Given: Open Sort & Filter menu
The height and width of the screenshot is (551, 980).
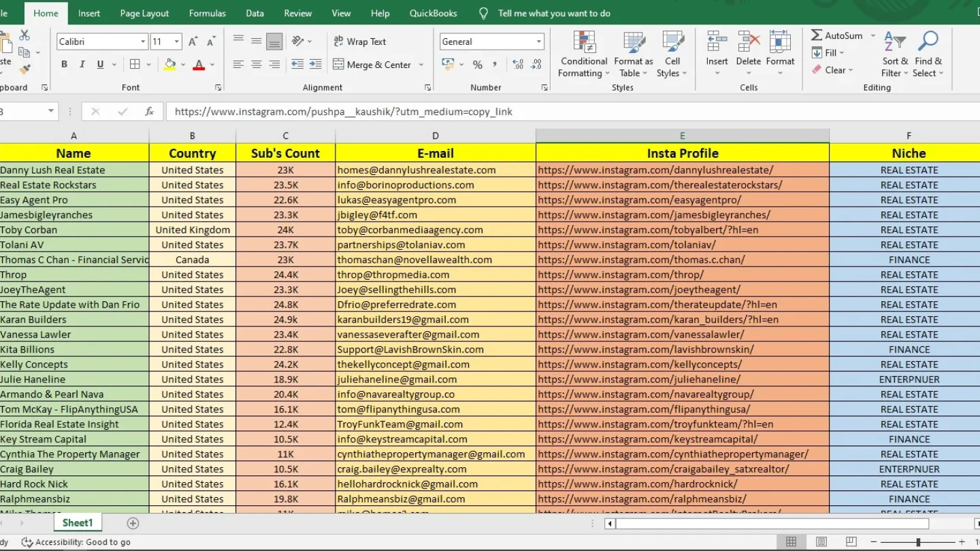Looking at the screenshot, I should click(x=894, y=54).
